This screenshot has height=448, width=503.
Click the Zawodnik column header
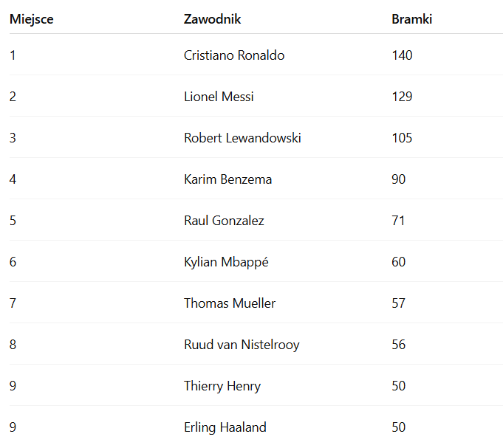coord(212,19)
